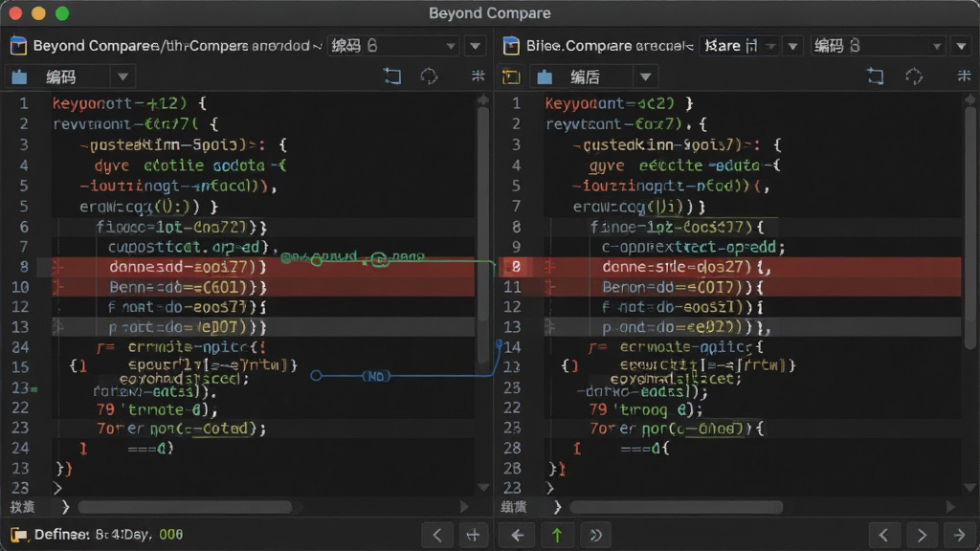The image size is (980, 551).
Task: Click the blue circle node on the connector line
Action: click(x=316, y=375)
